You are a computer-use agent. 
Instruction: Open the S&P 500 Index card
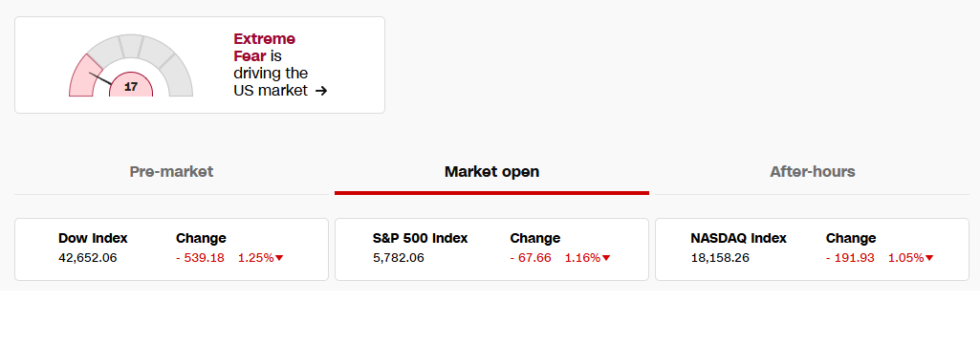click(x=491, y=249)
